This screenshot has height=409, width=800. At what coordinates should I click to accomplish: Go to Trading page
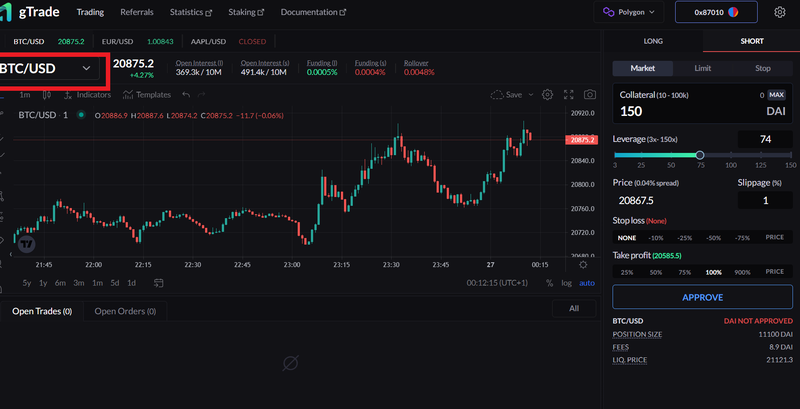[x=90, y=12]
